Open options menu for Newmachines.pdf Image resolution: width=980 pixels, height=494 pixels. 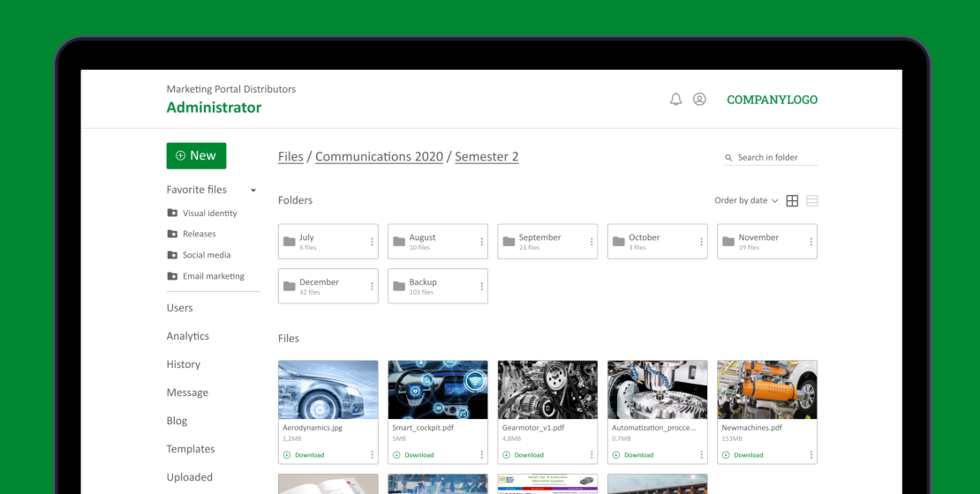coord(811,454)
